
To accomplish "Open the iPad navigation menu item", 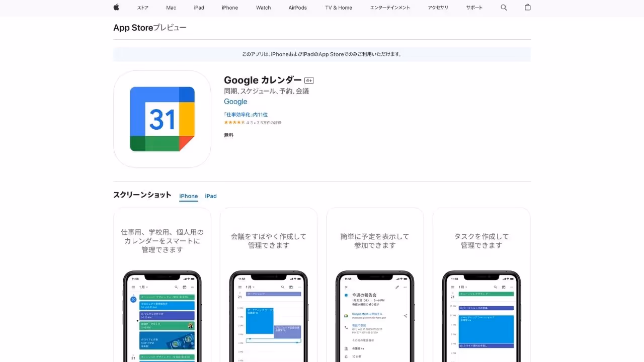I will pyautogui.click(x=199, y=8).
